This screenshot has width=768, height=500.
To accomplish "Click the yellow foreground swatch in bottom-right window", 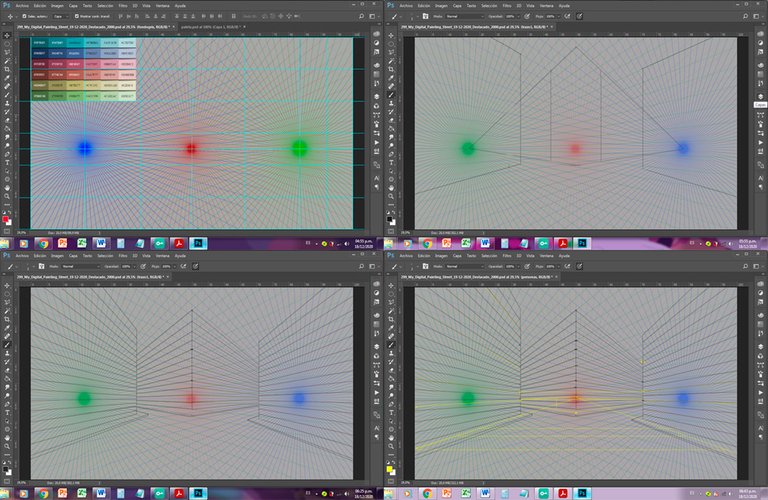I will [x=389, y=469].
